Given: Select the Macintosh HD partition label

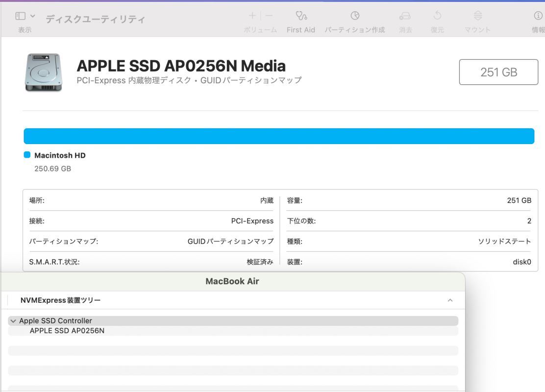Looking at the screenshot, I should pos(60,155).
